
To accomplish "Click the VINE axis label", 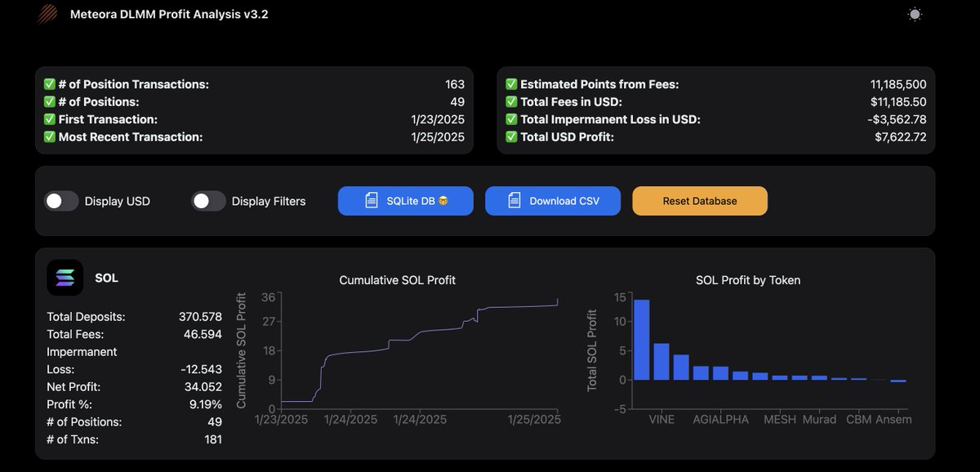I will click(661, 419).
